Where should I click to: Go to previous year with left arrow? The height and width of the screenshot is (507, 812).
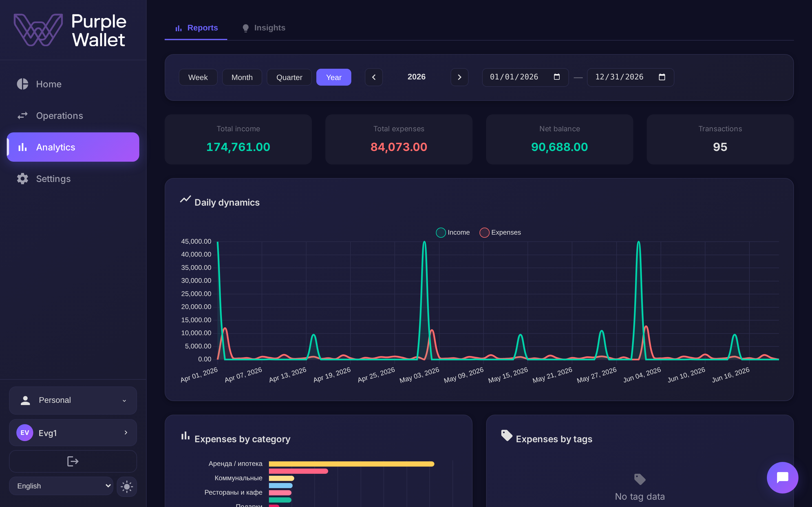pos(374,77)
